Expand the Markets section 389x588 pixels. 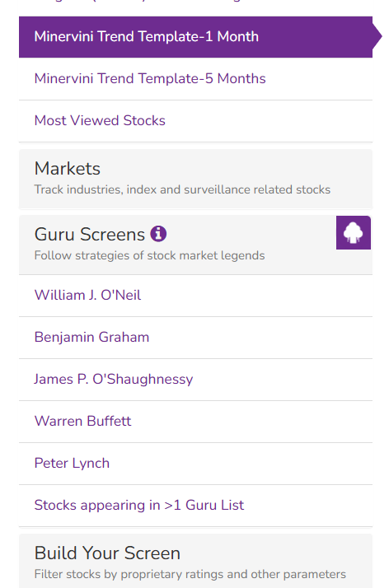[195, 179]
